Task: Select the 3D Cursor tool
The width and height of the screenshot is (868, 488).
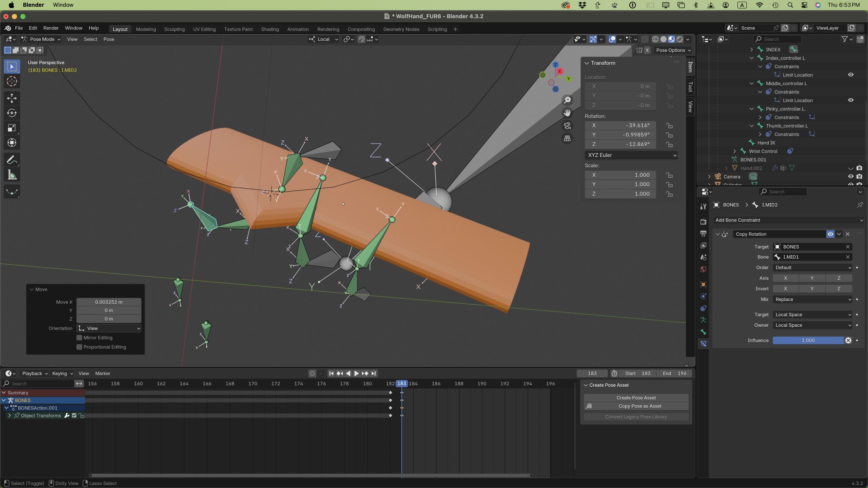Action: tap(12, 81)
